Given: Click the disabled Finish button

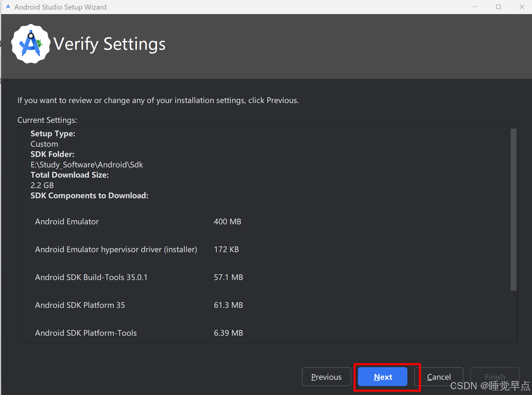Looking at the screenshot, I should [x=495, y=377].
